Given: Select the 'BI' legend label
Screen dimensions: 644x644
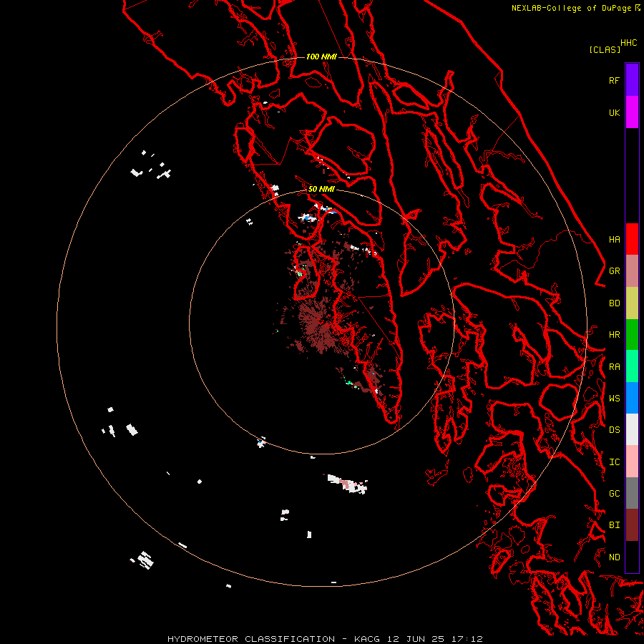Looking at the screenshot, I should 614,525.
